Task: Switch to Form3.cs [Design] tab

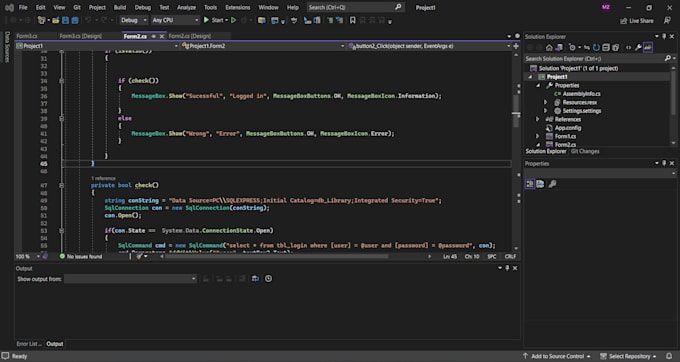Action: tap(81, 36)
